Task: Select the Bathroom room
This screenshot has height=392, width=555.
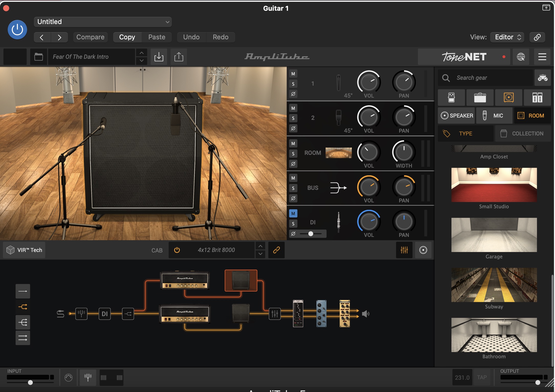Action: click(x=494, y=335)
